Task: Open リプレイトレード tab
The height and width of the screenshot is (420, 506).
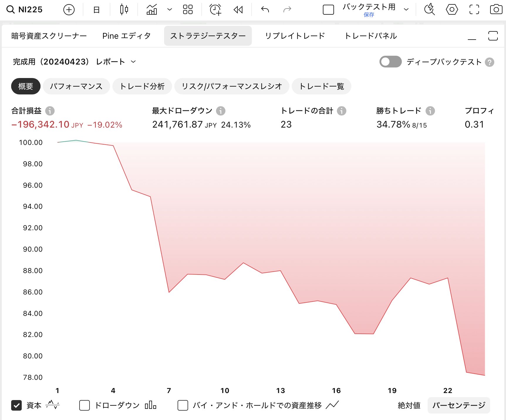Action: (x=295, y=36)
